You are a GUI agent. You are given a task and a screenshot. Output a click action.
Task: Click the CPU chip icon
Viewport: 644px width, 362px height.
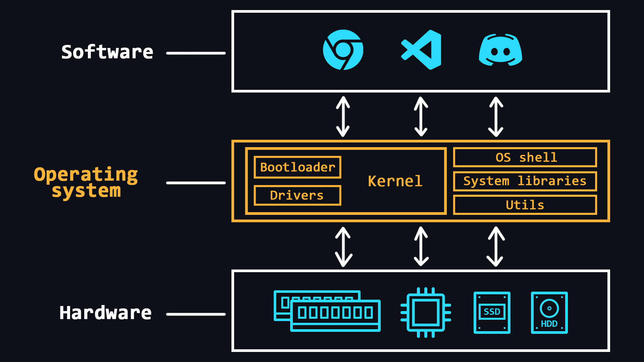[426, 312]
